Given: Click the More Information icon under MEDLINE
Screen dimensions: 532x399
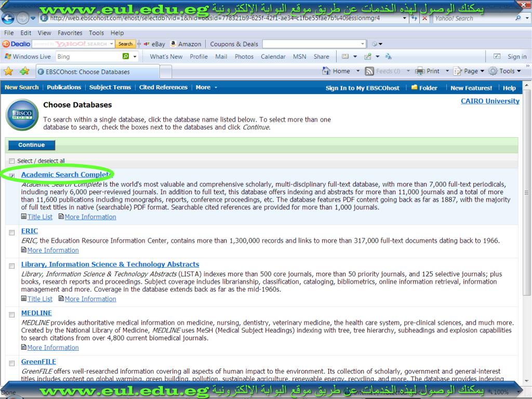Looking at the screenshot, I should point(24,347).
